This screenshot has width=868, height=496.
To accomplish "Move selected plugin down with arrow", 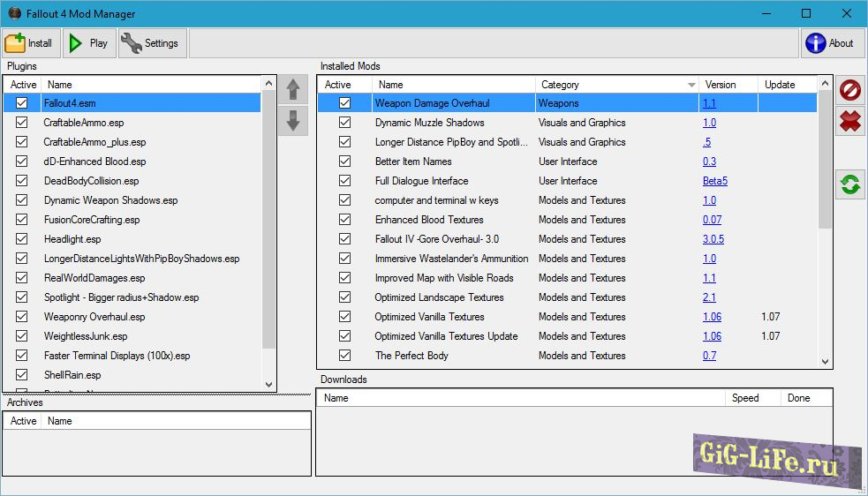I will (x=294, y=121).
